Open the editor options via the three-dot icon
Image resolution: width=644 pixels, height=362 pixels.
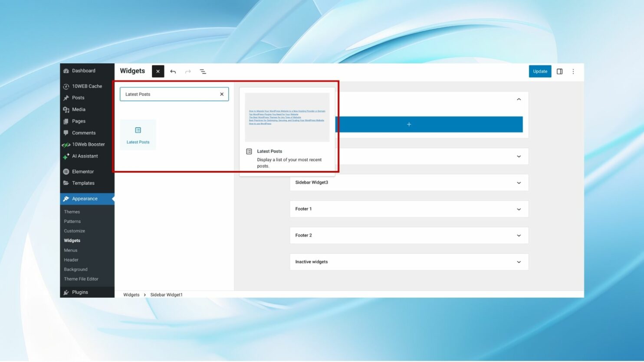573,71
